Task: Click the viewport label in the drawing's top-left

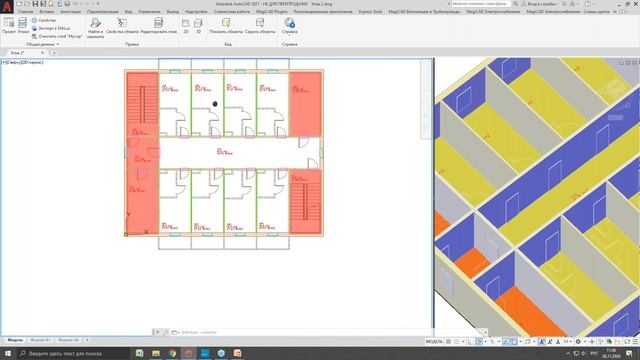Action: point(22,62)
